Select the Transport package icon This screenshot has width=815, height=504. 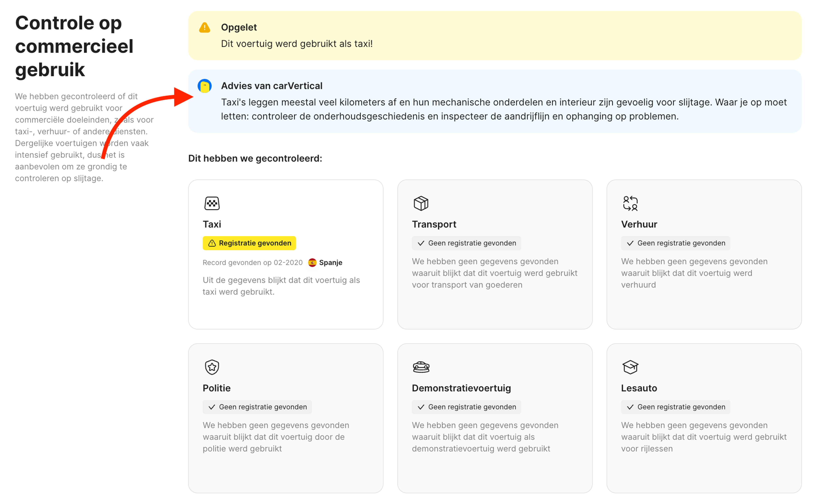[421, 203]
